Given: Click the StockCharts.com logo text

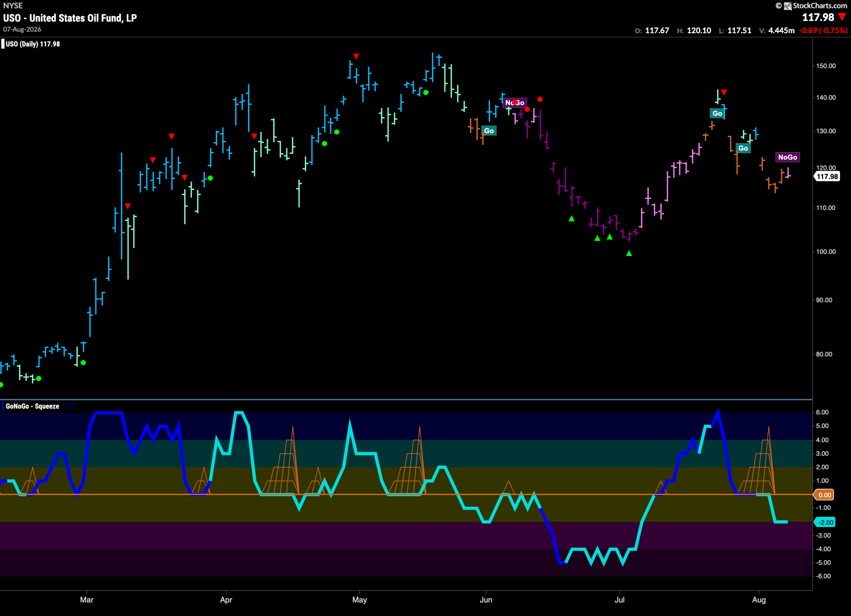Looking at the screenshot, I should (820, 5).
